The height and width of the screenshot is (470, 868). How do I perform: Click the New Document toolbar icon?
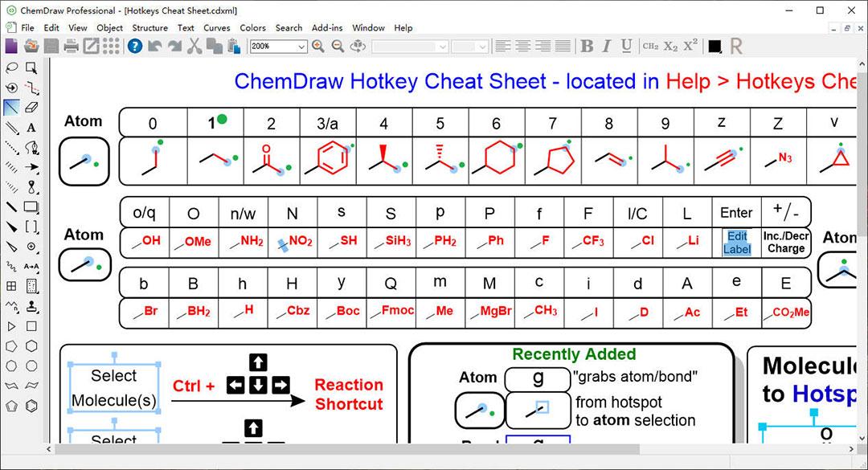coord(11,46)
